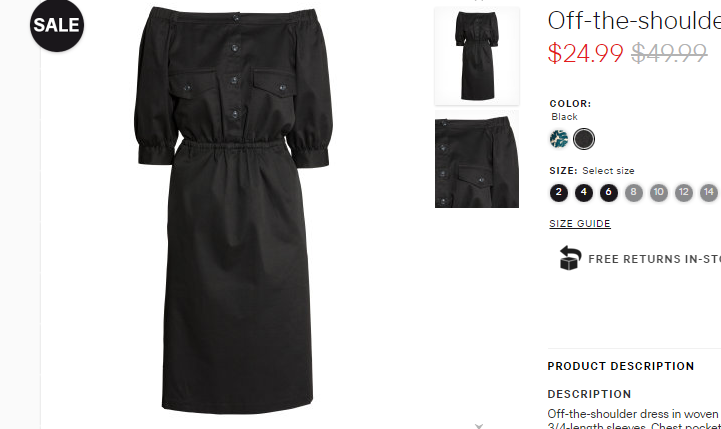Choose size 6

(608, 192)
